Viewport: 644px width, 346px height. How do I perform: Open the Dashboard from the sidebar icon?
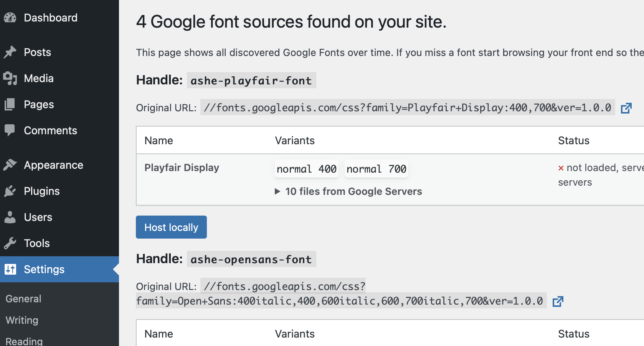pos(11,17)
